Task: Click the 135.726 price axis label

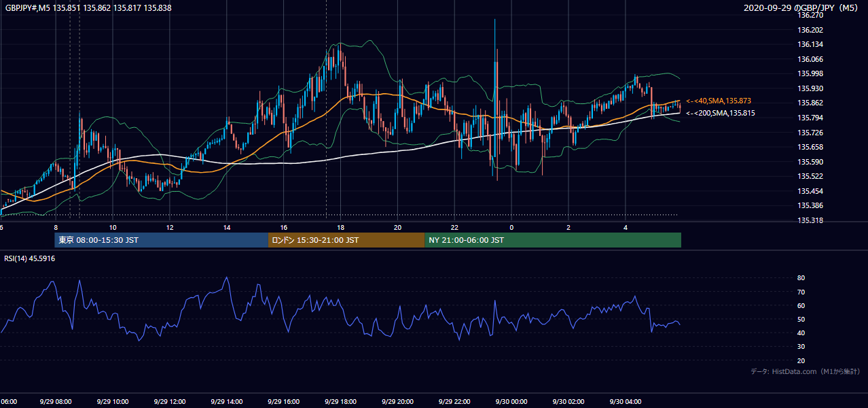Action: point(811,132)
